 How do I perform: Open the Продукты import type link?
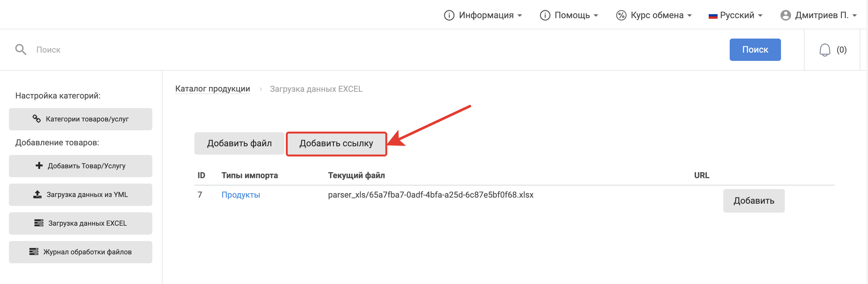241,195
